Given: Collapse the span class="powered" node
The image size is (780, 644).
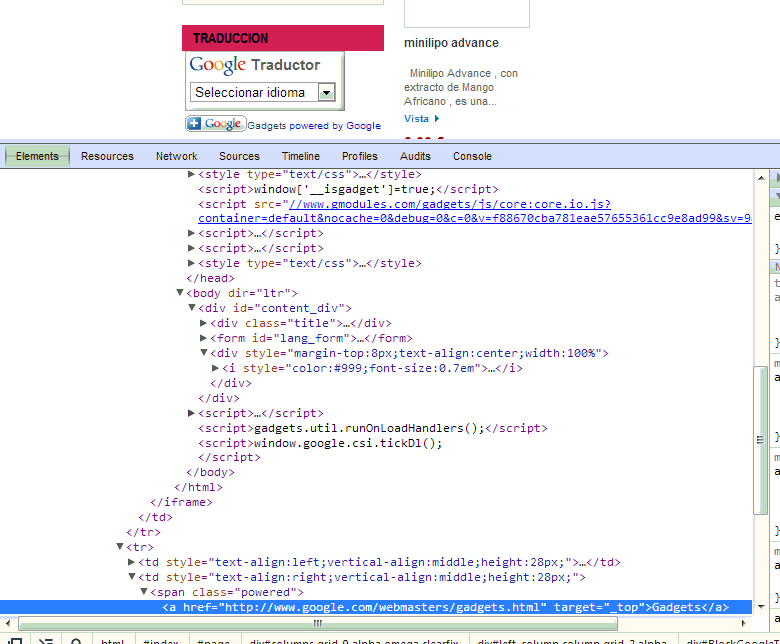Looking at the screenshot, I should tap(144, 591).
